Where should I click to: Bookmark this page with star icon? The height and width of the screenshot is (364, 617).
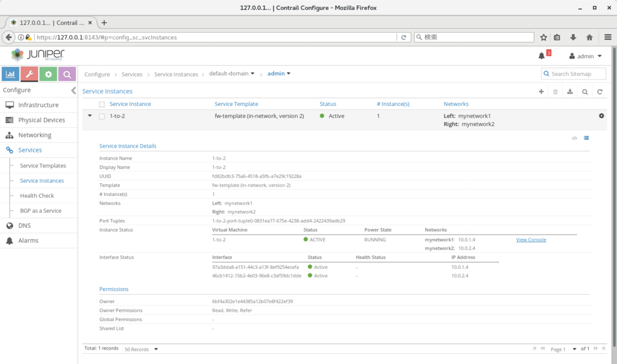(x=543, y=37)
